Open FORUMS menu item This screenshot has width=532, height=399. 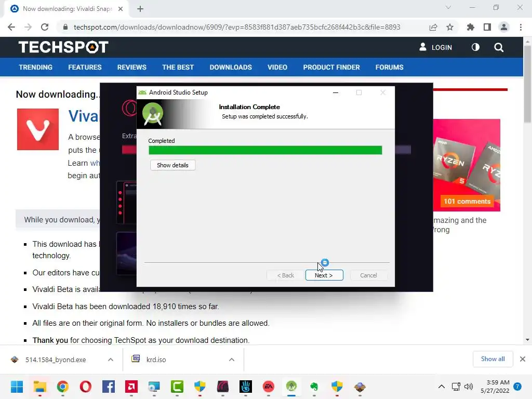point(389,67)
